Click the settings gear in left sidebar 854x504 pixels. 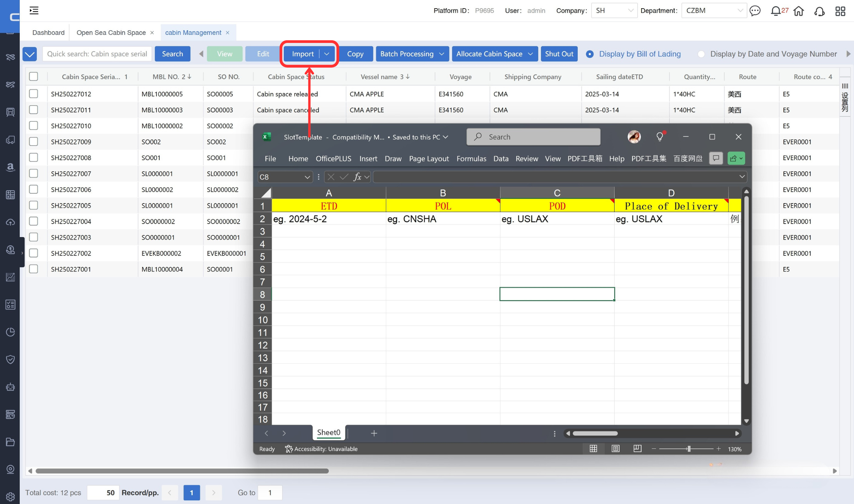tap(10, 497)
